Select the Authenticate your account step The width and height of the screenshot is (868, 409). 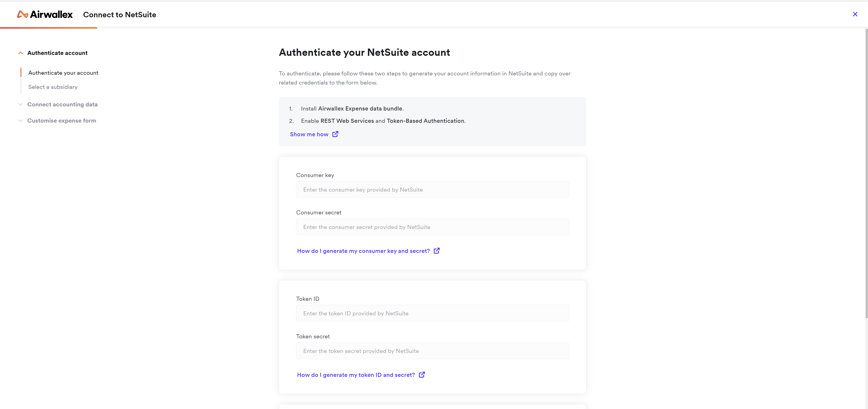pyautogui.click(x=63, y=73)
